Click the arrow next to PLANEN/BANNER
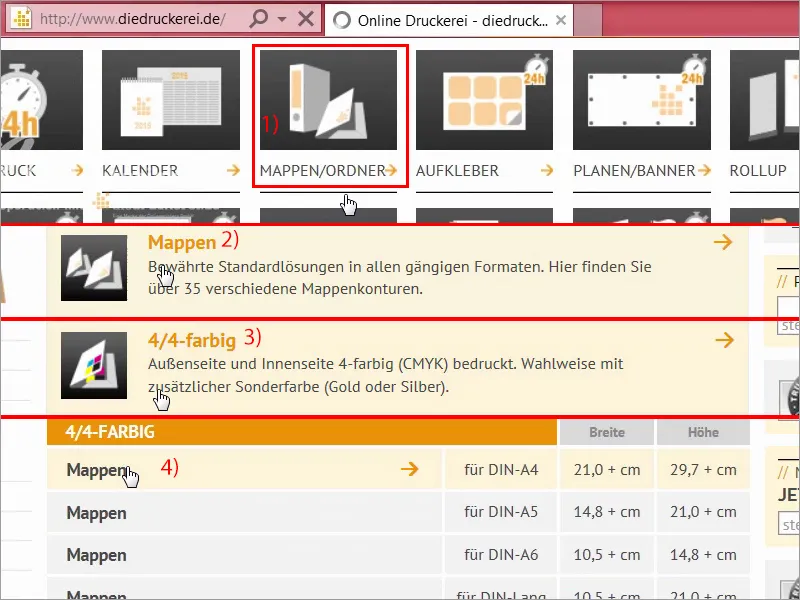The height and width of the screenshot is (600, 800). [x=705, y=170]
